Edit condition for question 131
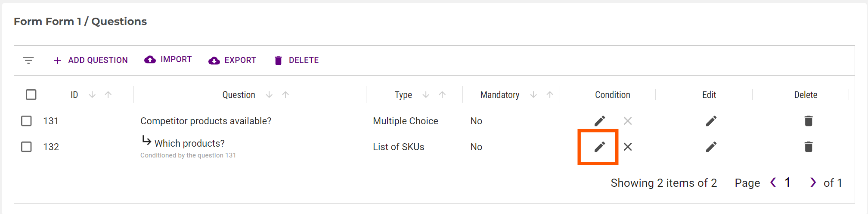This screenshot has width=868, height=214. tap(599, 121)
